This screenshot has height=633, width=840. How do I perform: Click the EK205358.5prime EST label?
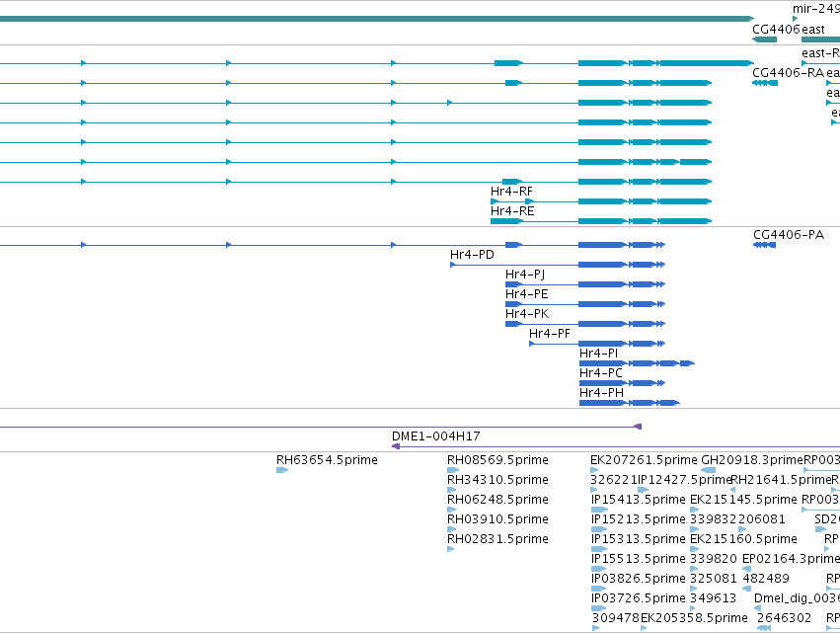694,618
